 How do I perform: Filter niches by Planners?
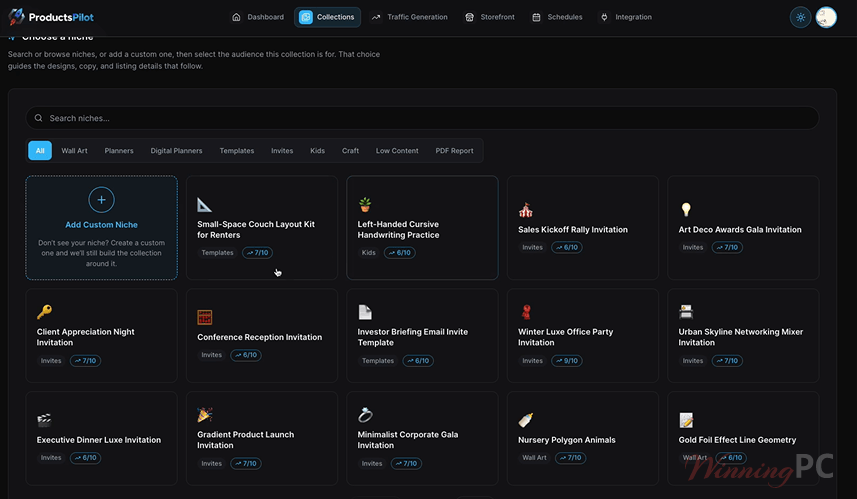(119, 150)
